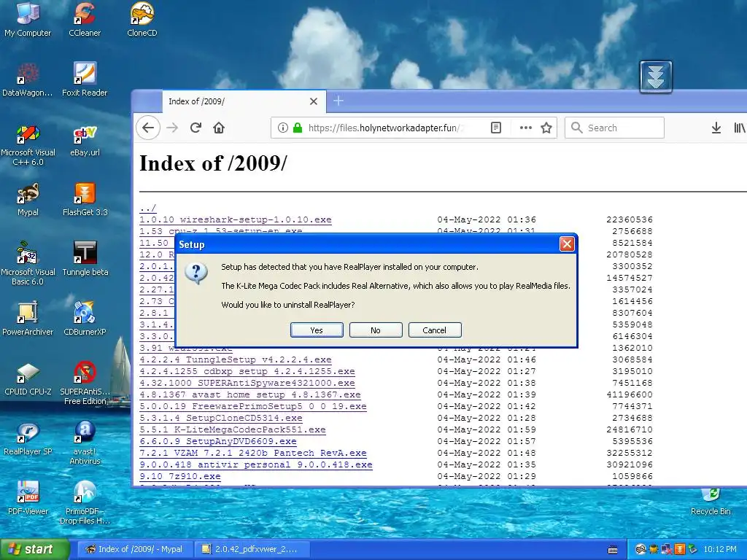Switch to the 2.0.42_pdfxvwer taskbar item
747x560 pixels.
pyautogui.click(x=252, y=549)
